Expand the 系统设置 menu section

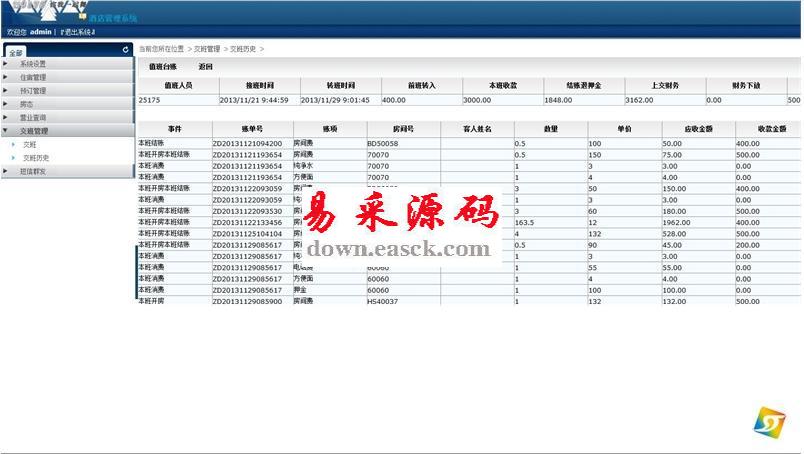[33, 64]
